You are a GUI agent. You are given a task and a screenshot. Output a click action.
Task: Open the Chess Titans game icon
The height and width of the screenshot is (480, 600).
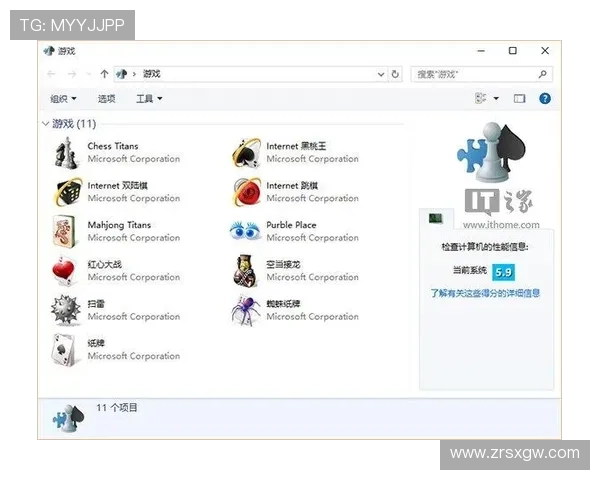click(x=66, y=153)
